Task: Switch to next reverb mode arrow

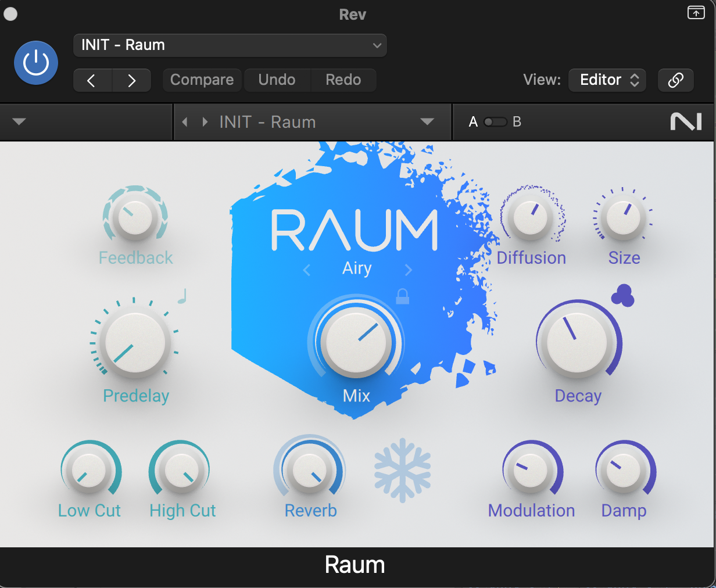Action: pos(408,270)
